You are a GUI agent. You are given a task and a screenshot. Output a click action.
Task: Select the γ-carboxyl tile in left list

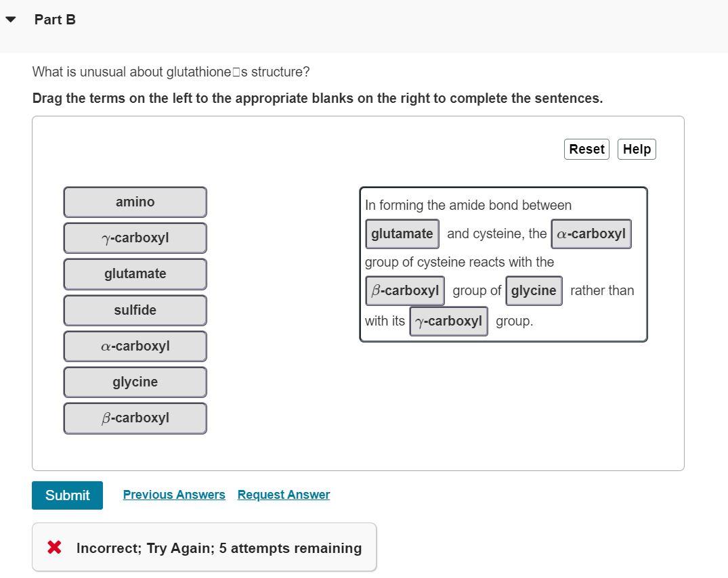click(135, 238)
